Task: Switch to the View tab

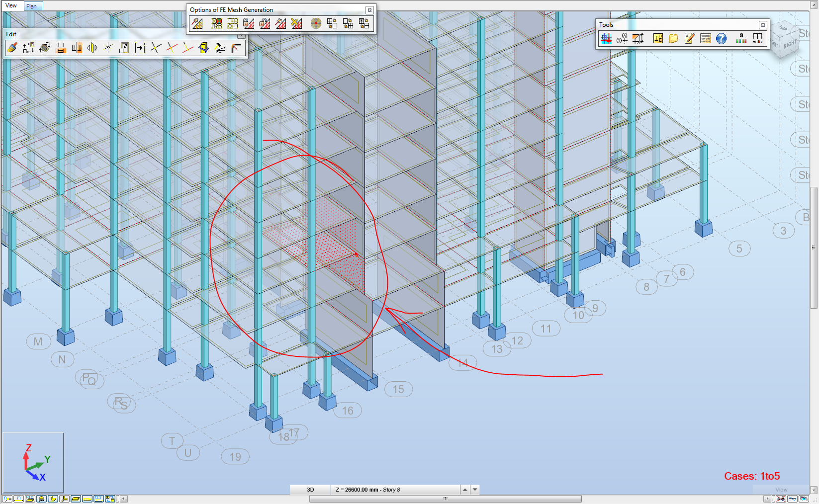Action: click(11, 6)
